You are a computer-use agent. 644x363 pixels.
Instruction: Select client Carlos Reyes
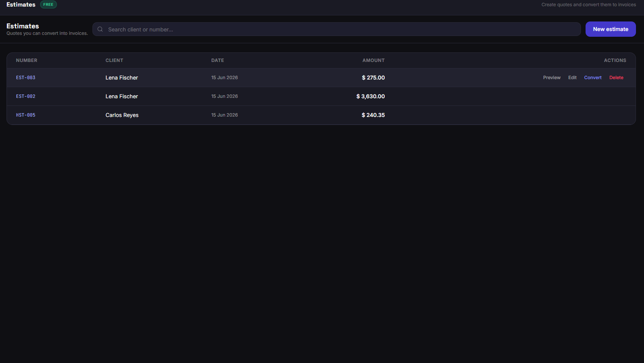point(122,115)
